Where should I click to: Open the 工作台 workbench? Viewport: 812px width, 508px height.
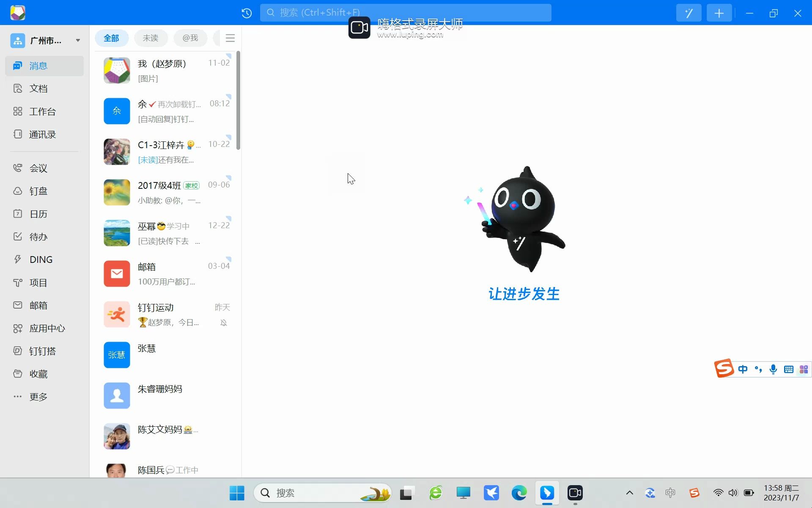(44, 111)
